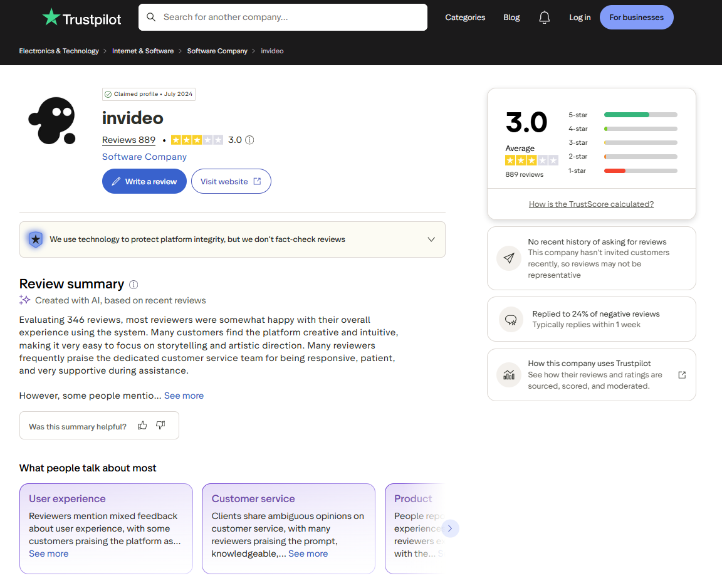Click the chart icon for Trustpilot usage
This screenshot has width=722, height=588.
click(x=509, y=375)
